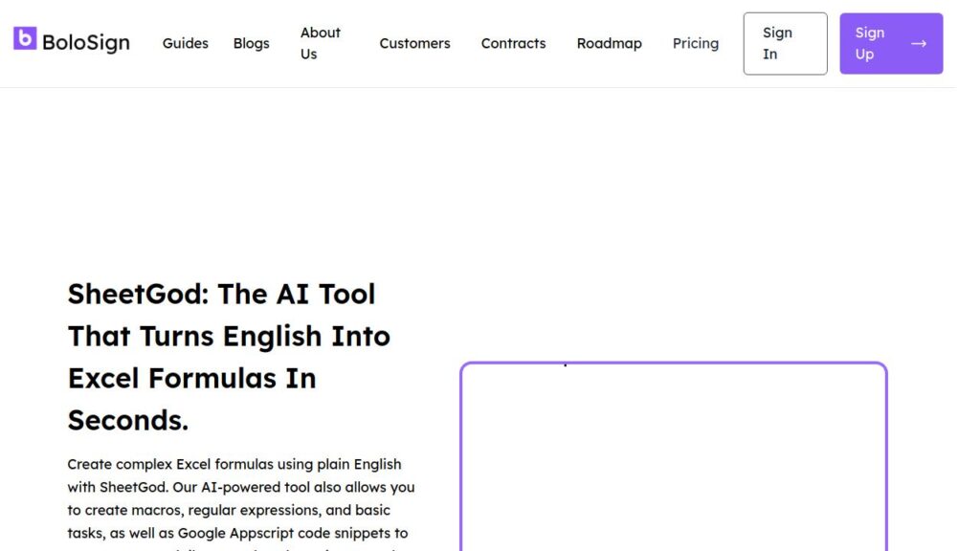This screenshot has width=980, height=551.
Task: Click the Sign Up button label
Action: (x=870, y=43)
